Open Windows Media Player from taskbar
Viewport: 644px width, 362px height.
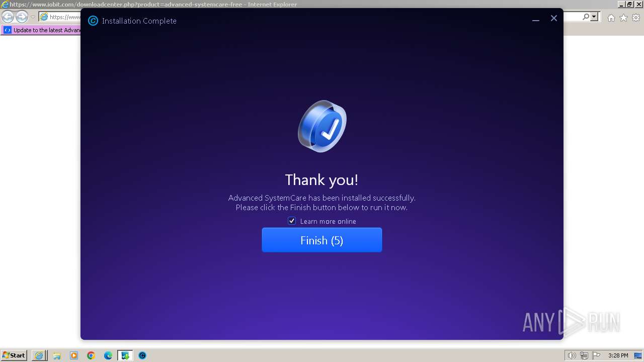click(x=74, y=355)
